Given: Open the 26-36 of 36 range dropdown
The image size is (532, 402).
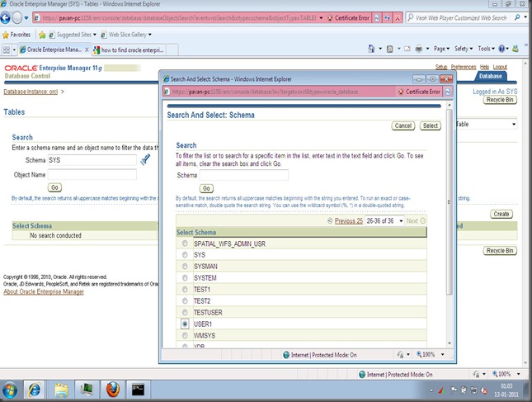Looking at the screenshot, I should 384,221.
